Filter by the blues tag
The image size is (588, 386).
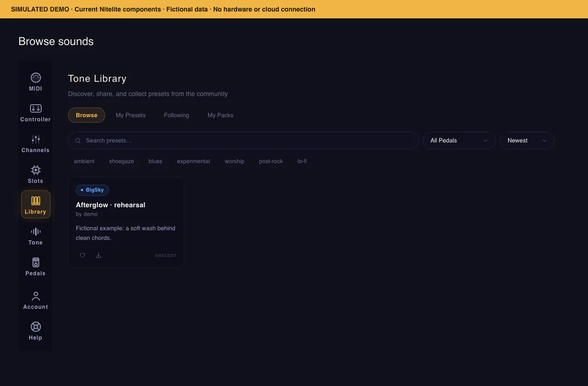tap(155, 161)
